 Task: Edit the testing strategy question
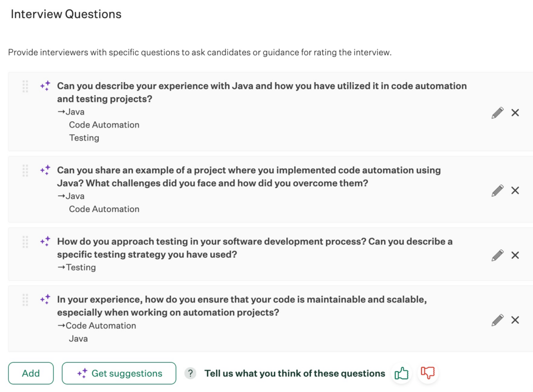(497, 255)
